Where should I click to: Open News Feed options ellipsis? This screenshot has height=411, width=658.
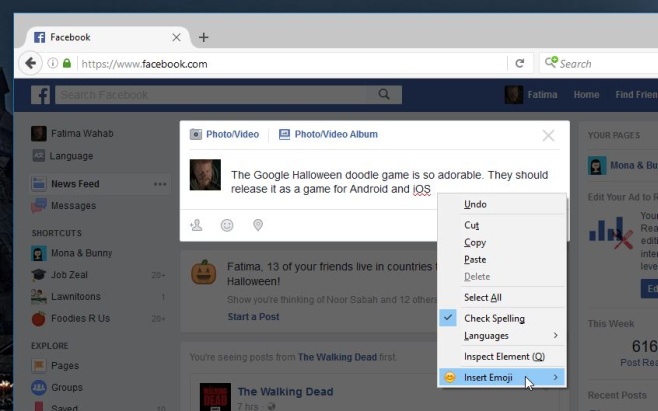click(160, 184)
